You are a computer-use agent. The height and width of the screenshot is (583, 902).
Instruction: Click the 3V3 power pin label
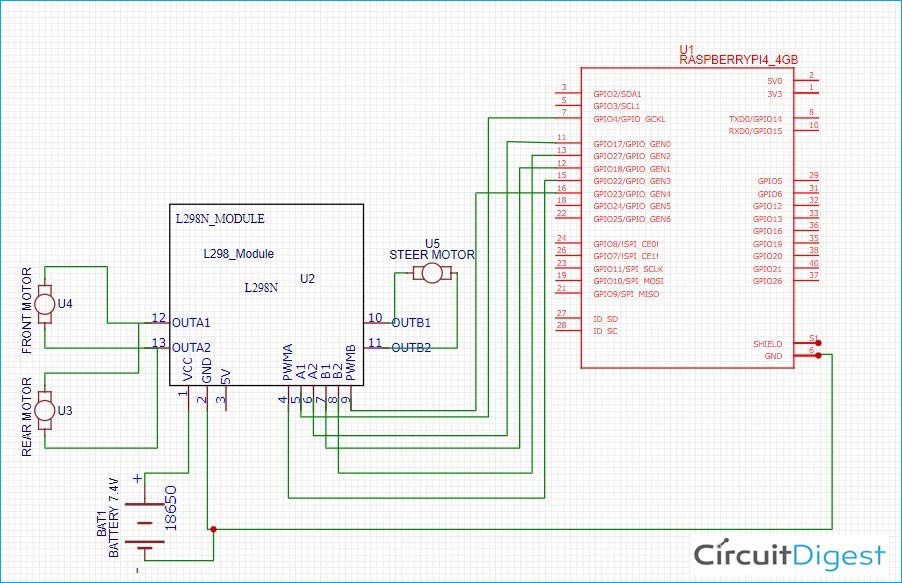pyautogui.click(x=774, y=94)
